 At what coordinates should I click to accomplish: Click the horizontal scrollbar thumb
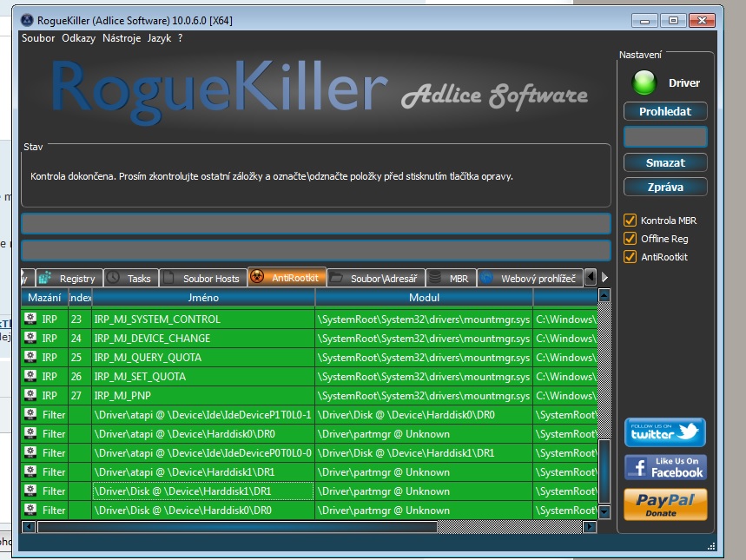(x=237, y=527)
